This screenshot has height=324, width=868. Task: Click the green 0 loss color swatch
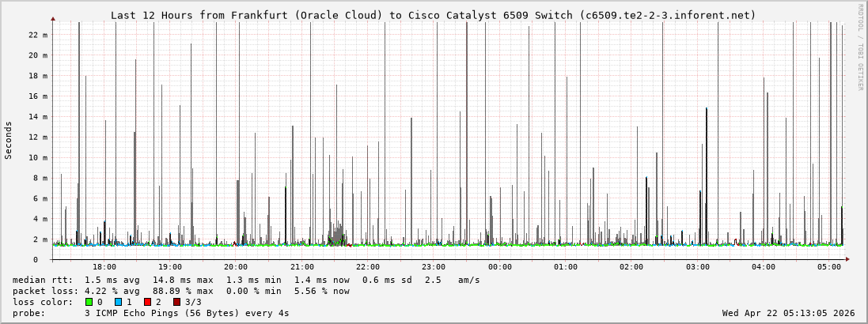click(89, 302)
